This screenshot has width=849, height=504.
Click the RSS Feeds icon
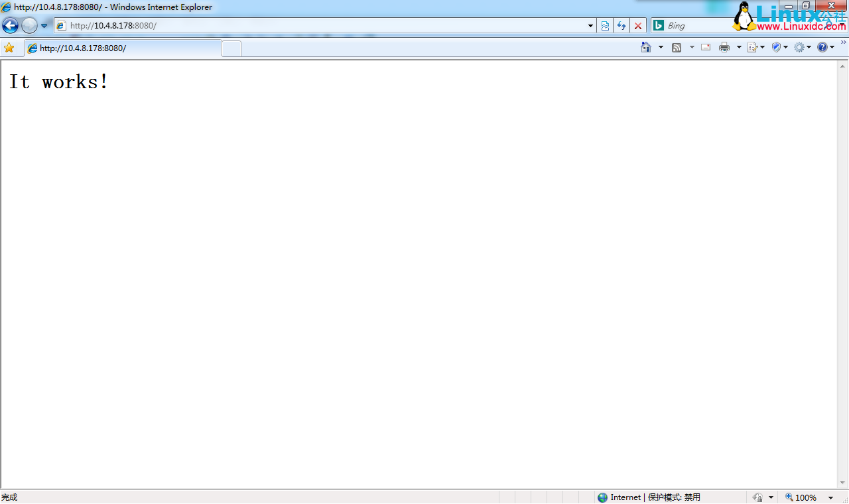coord(677,47)
